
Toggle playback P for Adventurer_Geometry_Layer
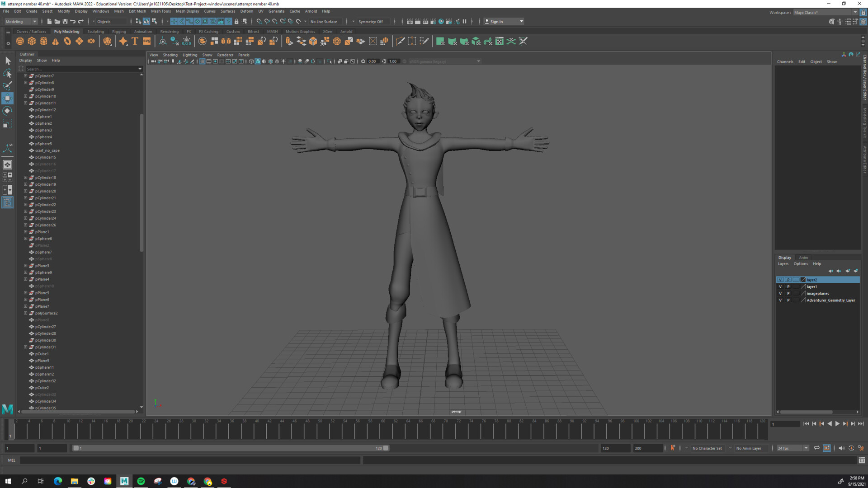pyautogui.click(x=788, y=300)
